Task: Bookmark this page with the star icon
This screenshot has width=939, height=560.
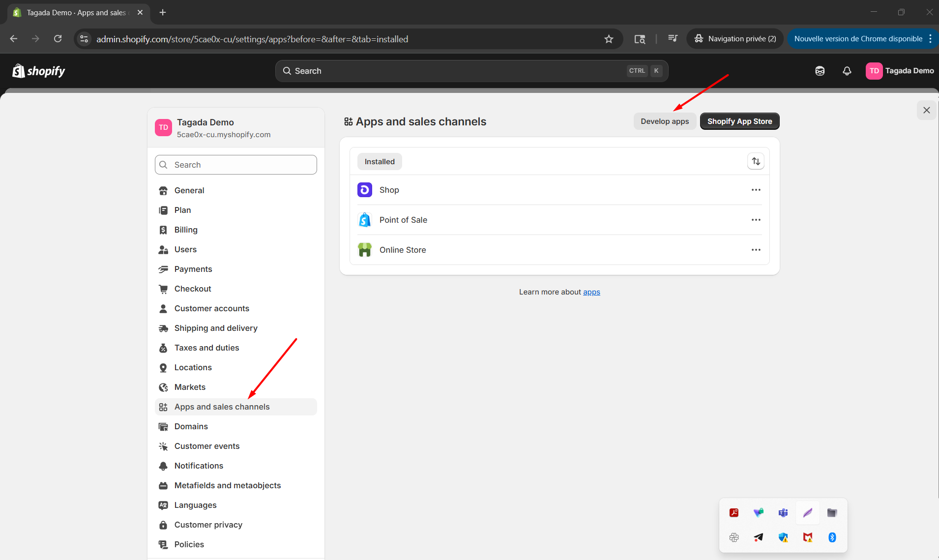Action: tap(609, 39)
